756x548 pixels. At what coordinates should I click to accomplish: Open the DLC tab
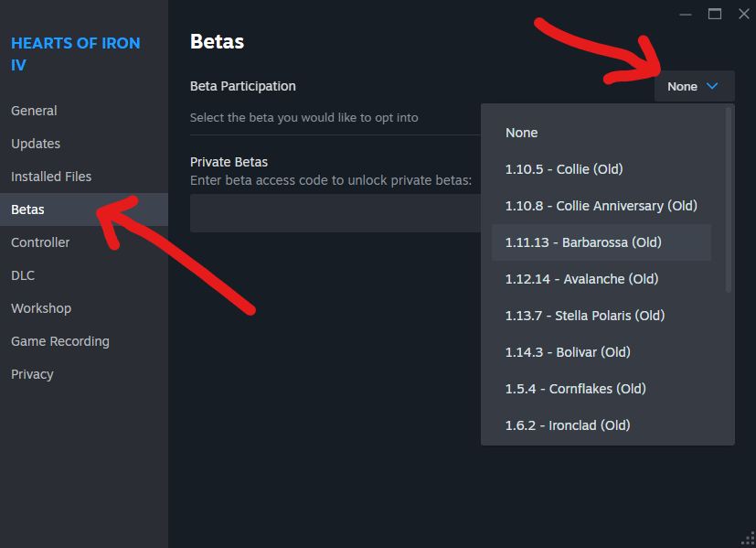[x=23, y=275]
